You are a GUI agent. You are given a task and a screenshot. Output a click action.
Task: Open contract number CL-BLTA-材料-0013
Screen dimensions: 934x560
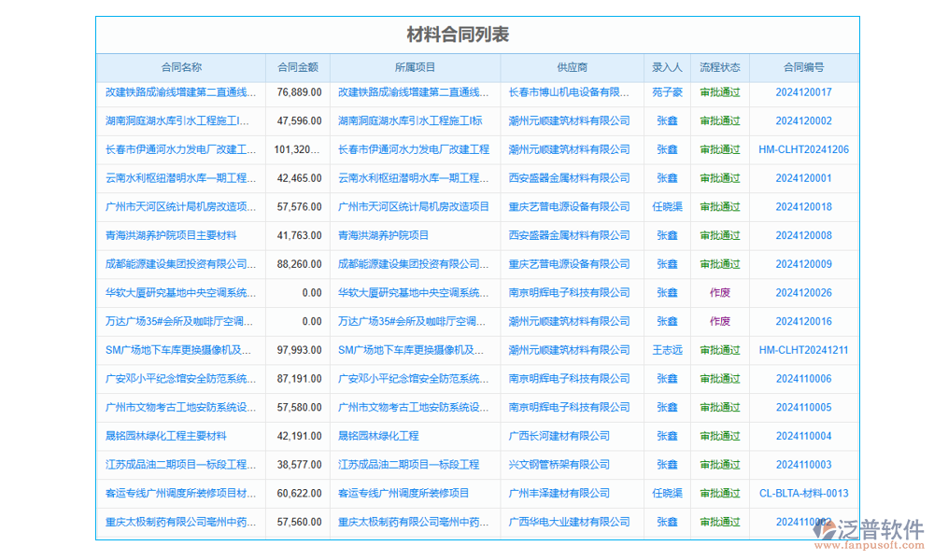[x=804, y=493]
